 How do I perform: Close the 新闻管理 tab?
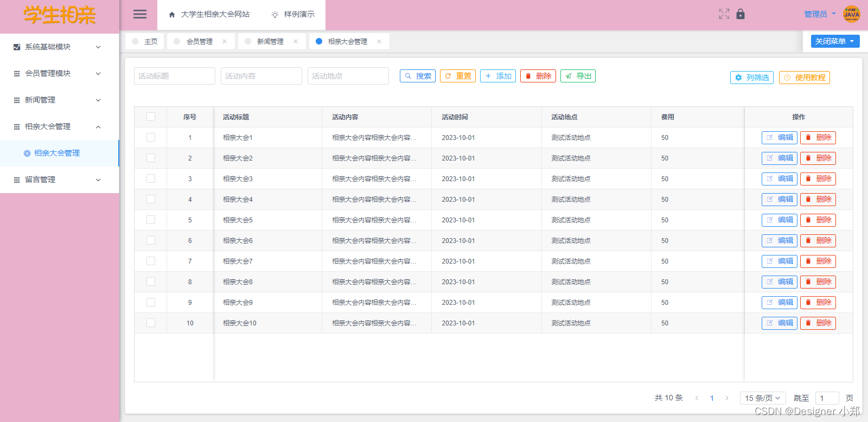click(x=296, y=41)
